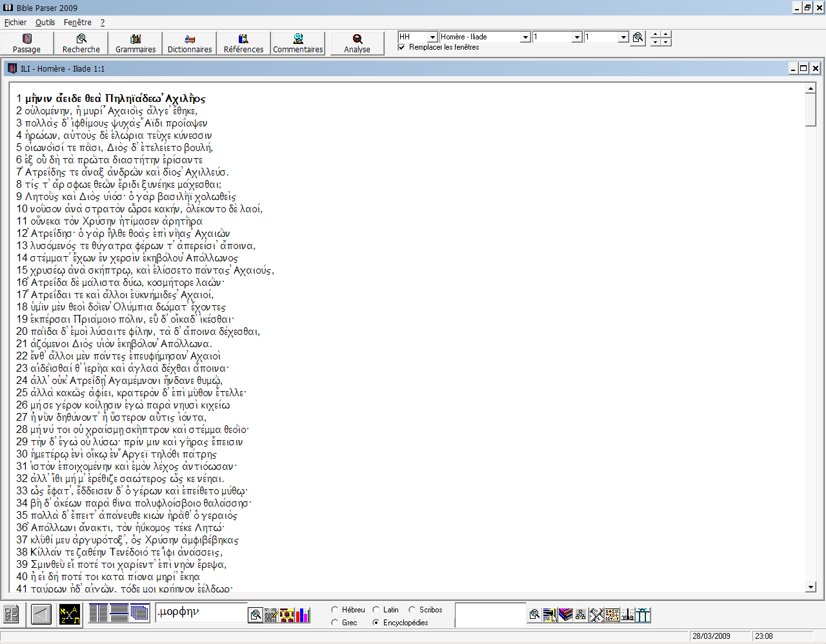Click the teal columns icon at toolbar end
Screen dimensions: 826x644
[643, 615]
